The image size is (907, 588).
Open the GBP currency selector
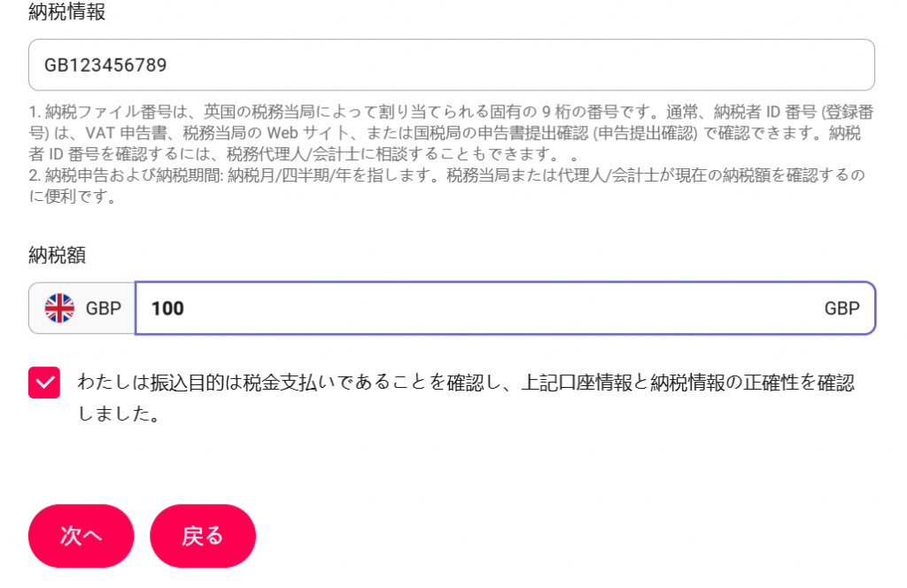point(81,308)
